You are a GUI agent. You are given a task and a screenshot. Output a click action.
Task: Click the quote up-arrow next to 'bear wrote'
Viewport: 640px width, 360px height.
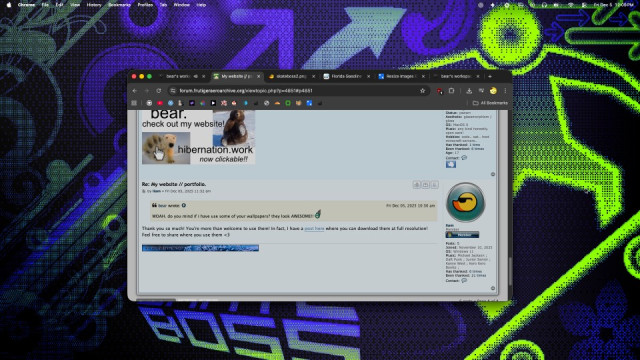184,205
